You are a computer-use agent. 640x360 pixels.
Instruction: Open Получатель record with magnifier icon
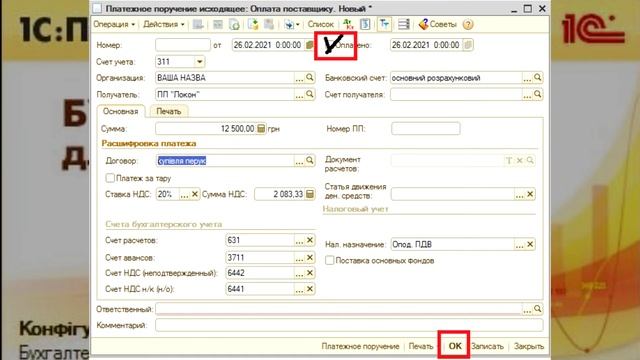[x=310, y=94]
